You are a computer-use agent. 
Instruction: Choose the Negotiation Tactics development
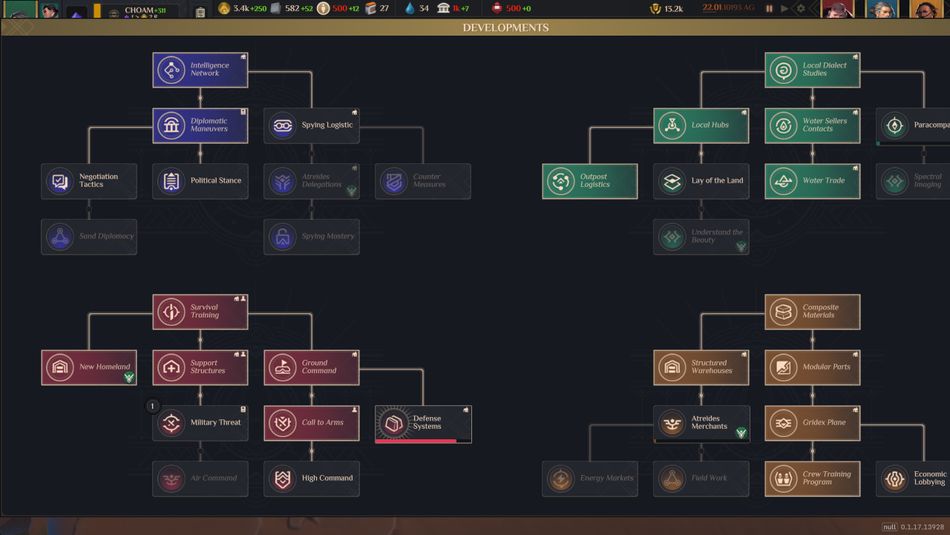(89, 181)
